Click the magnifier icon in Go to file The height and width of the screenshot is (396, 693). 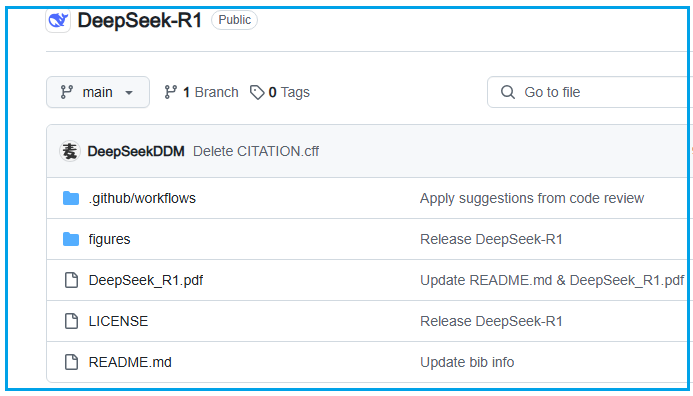[x=508, y=92]
